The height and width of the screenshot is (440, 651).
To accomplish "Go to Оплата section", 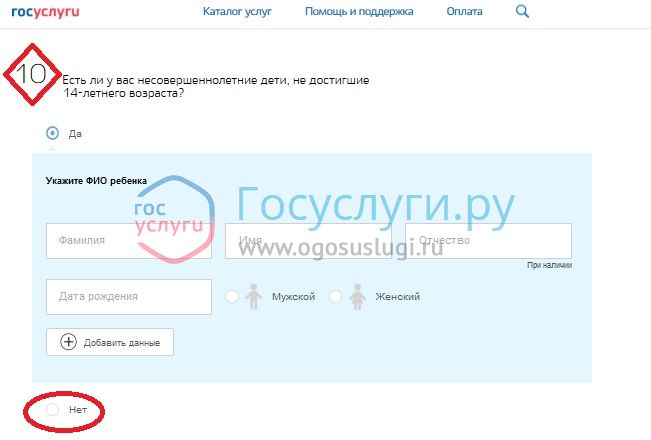I will tap(464, 11).
